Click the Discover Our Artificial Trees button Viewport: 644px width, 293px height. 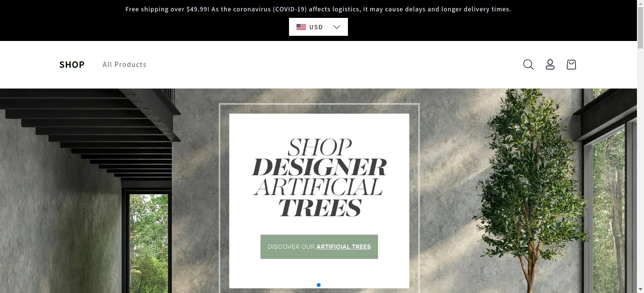pos(319,247)
